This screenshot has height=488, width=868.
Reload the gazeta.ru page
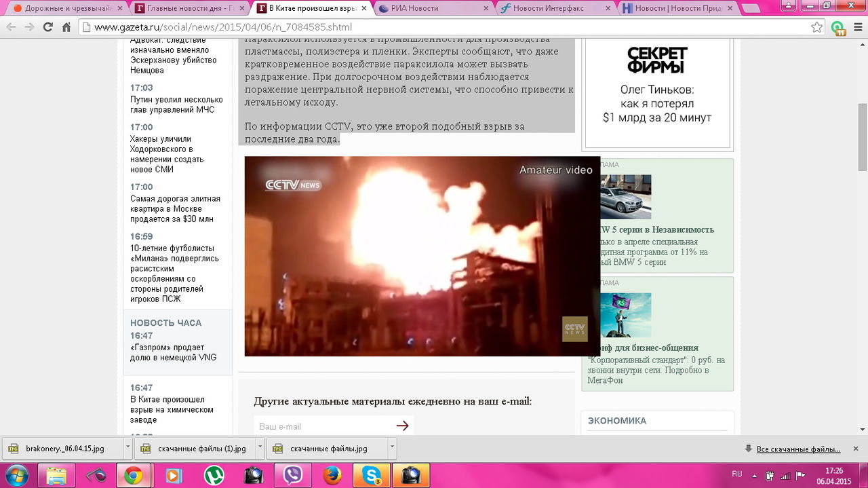click(47, 27)
